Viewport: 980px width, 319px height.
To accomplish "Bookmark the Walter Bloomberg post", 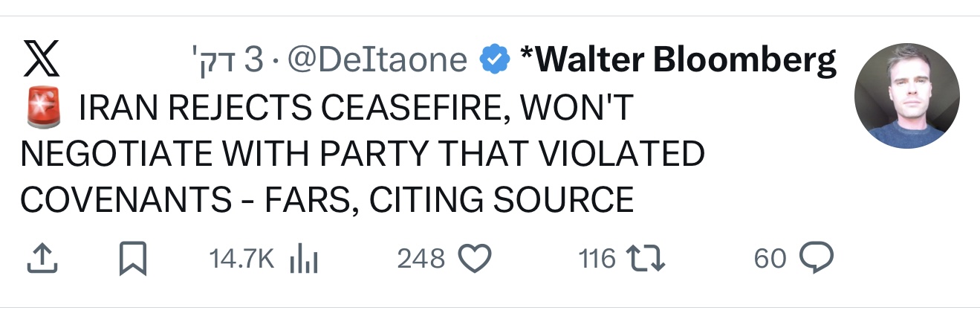I will pos(134,258).
